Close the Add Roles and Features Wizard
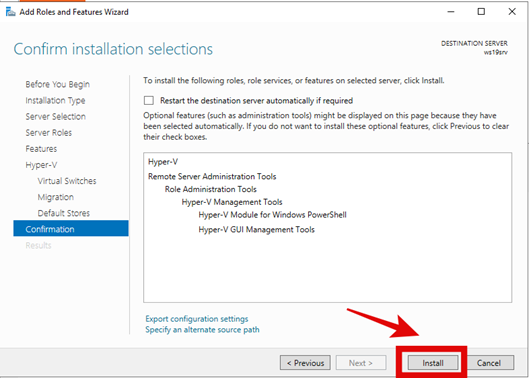Viewport: 529px width, 378px height. click(x=512, y=12)
